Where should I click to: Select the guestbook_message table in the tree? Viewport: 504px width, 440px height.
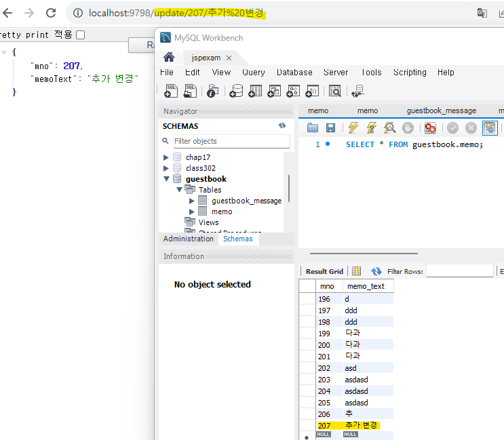246,201
